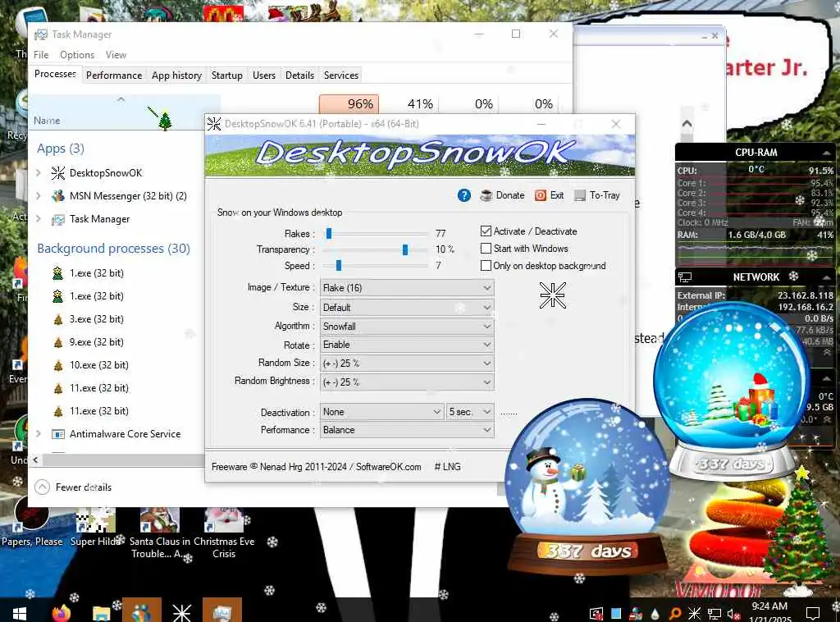Select the DesktopSnowOK snowflake icon in the Apps list

coord(58,173)
